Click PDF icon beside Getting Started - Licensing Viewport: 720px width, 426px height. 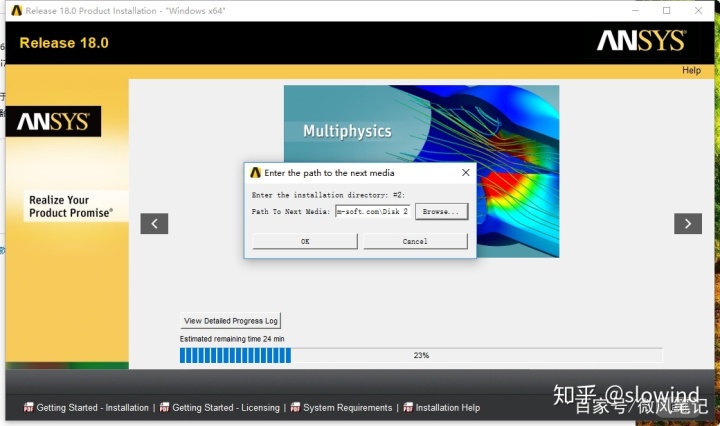164,407
